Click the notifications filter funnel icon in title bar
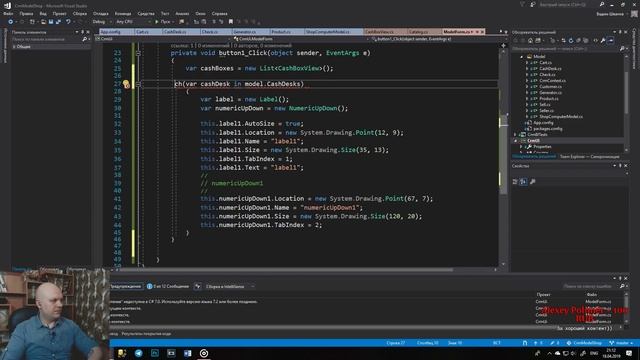The width and height of the screenshot is (640, 360). point(522,4)
